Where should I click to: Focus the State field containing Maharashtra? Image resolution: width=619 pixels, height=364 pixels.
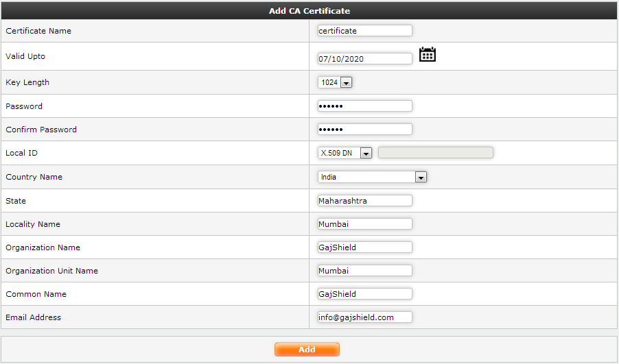[x=364, y=201]
